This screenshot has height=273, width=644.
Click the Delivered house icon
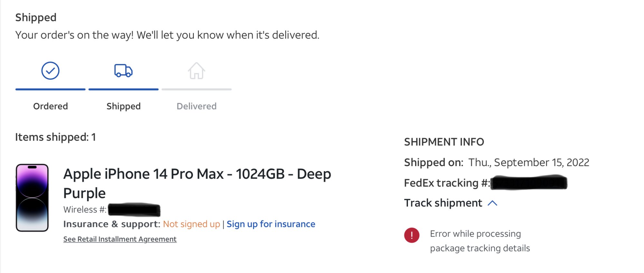pos(196,71)
